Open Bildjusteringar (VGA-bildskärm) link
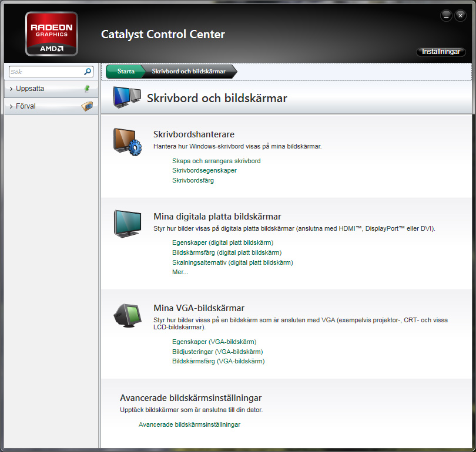Image resolution: width=476 pixels, height=452 pixels. [x=217, y=352]
